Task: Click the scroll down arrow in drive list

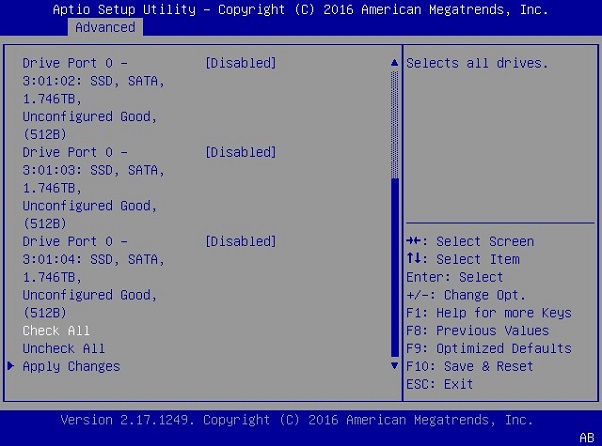Action: pyautogui.click(x=394, y=366)
